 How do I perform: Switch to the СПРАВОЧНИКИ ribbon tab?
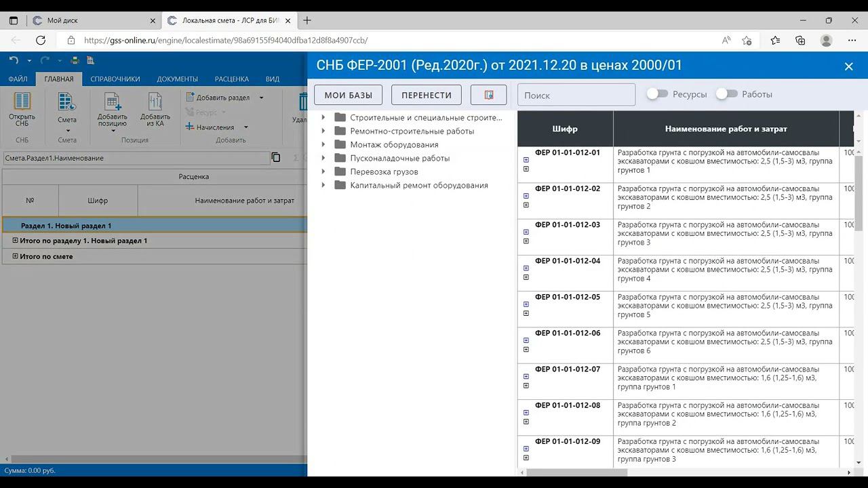point(115,79)
